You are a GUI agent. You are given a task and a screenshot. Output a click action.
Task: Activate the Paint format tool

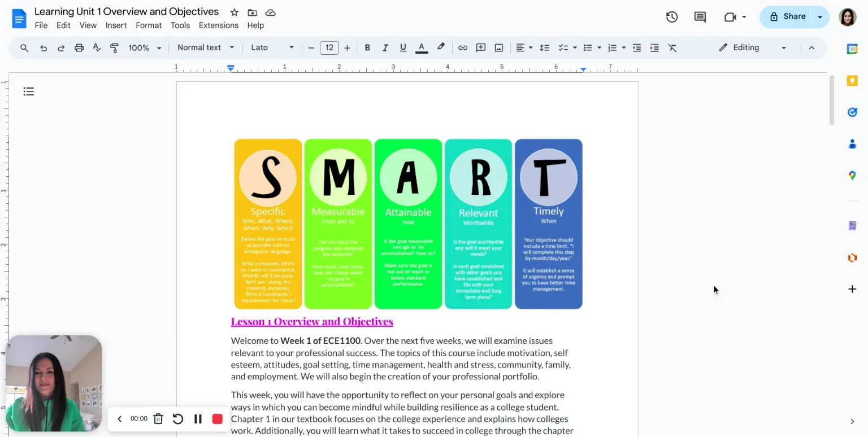114,48
